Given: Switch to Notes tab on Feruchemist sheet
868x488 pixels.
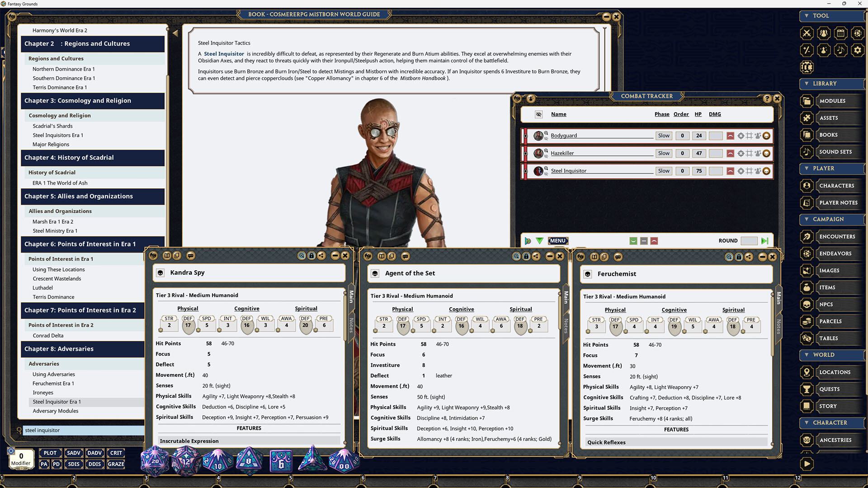Looking at the screenshot, I should [778, 326].
